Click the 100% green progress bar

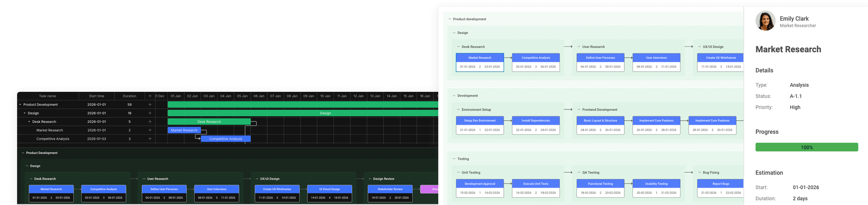coord(806,147)
